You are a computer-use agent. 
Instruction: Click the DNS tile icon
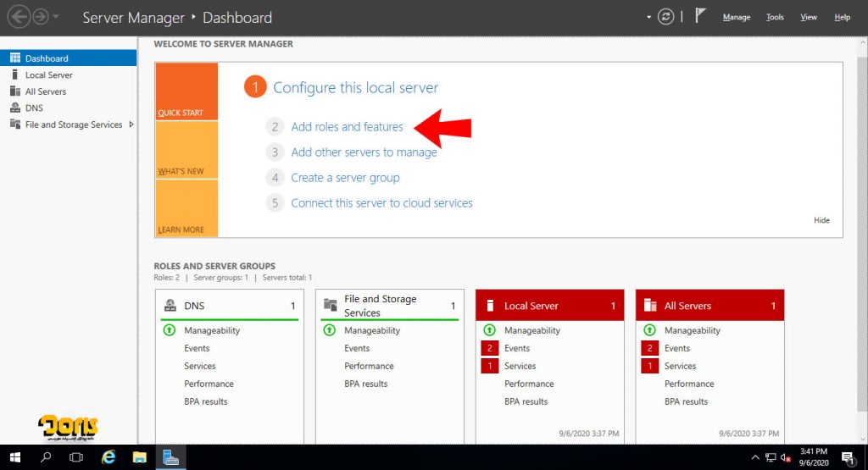coord(170,305)
